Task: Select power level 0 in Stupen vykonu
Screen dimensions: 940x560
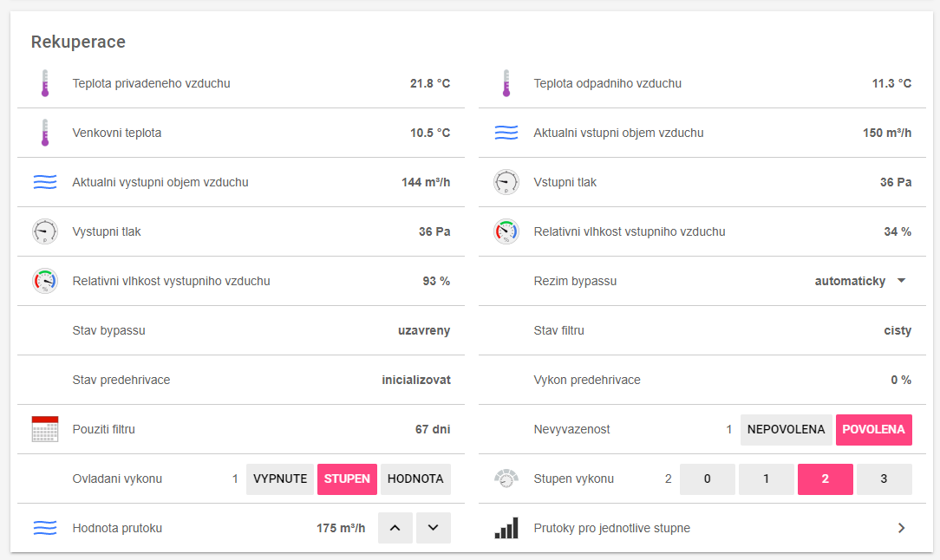Action: tap(707, 479)
